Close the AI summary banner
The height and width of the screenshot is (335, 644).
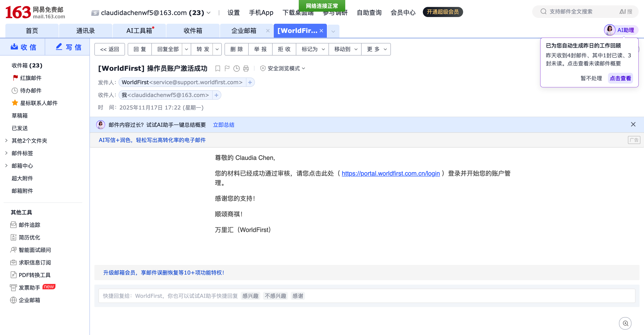point(633,125)
